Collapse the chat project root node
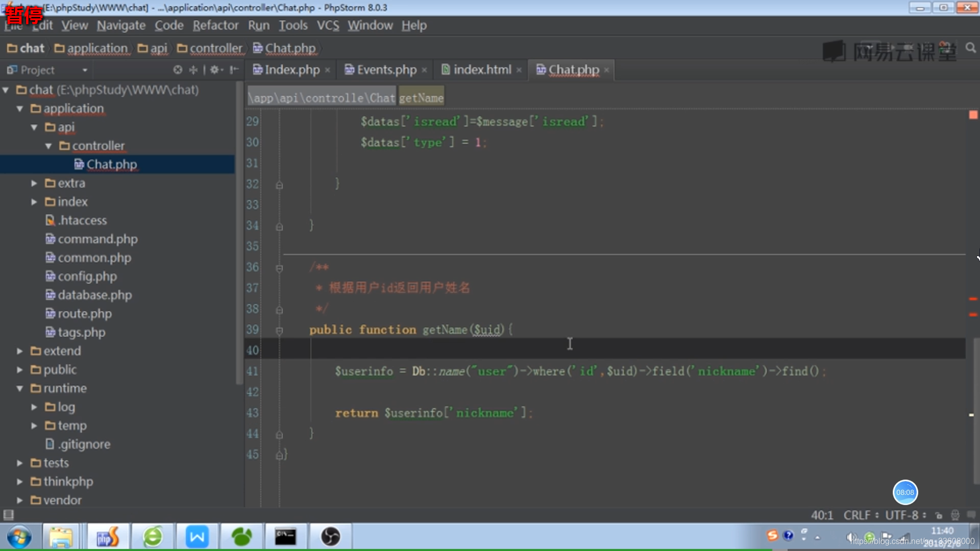This screenshot has width=980, height=551. pyautogui.click(x=6, y=90)
